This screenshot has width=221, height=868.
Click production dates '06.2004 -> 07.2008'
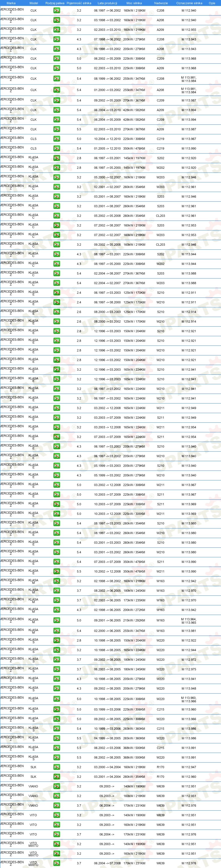[107, 863]
